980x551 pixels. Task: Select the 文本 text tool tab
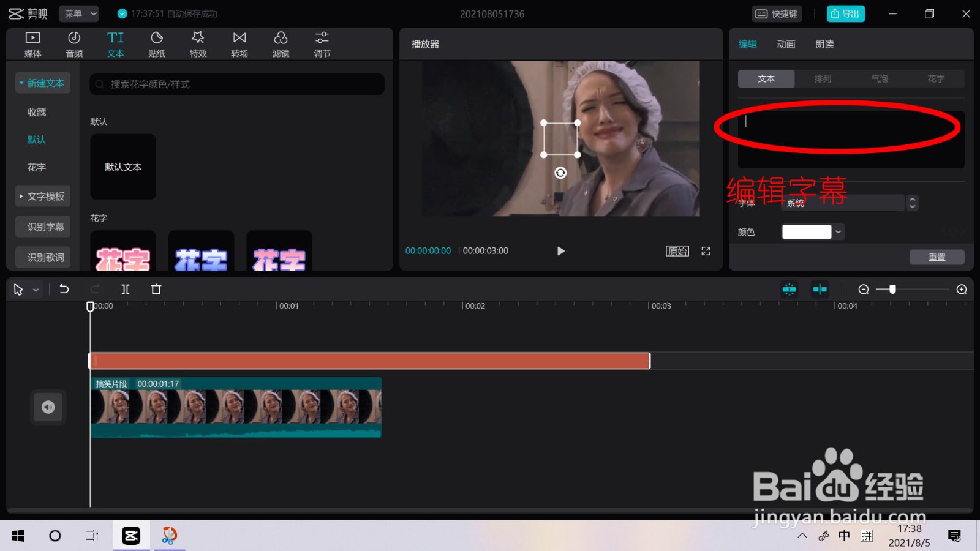click(115, 45)
